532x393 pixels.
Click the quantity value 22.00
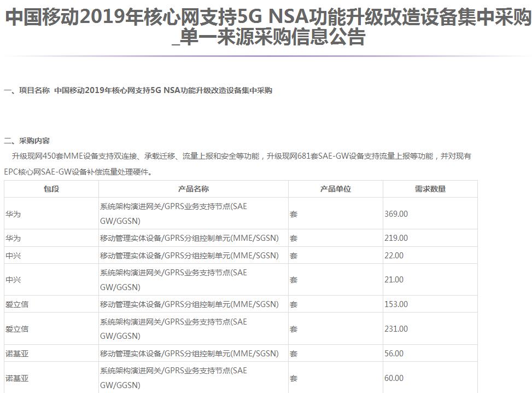tap(394, 256)
